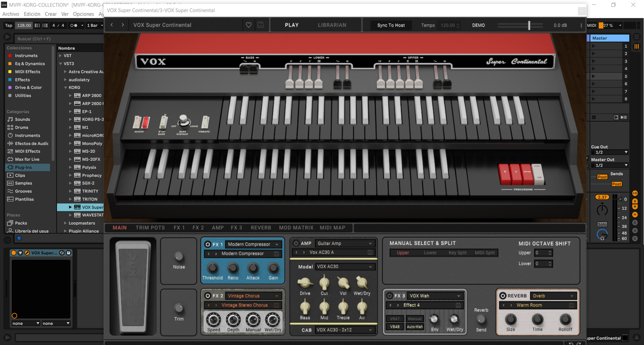
Task: Select the next Vox AC30 A preset
Action: (304, 252)
